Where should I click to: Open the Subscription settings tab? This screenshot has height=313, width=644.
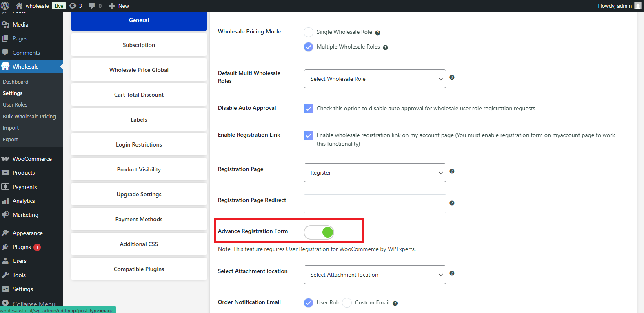tap(139, 45)
